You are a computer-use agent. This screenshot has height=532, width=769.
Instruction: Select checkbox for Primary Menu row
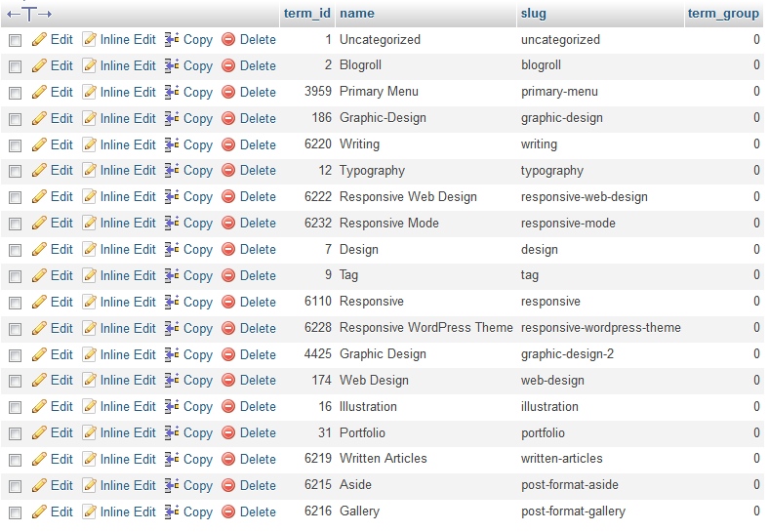(x=16, y=93)
